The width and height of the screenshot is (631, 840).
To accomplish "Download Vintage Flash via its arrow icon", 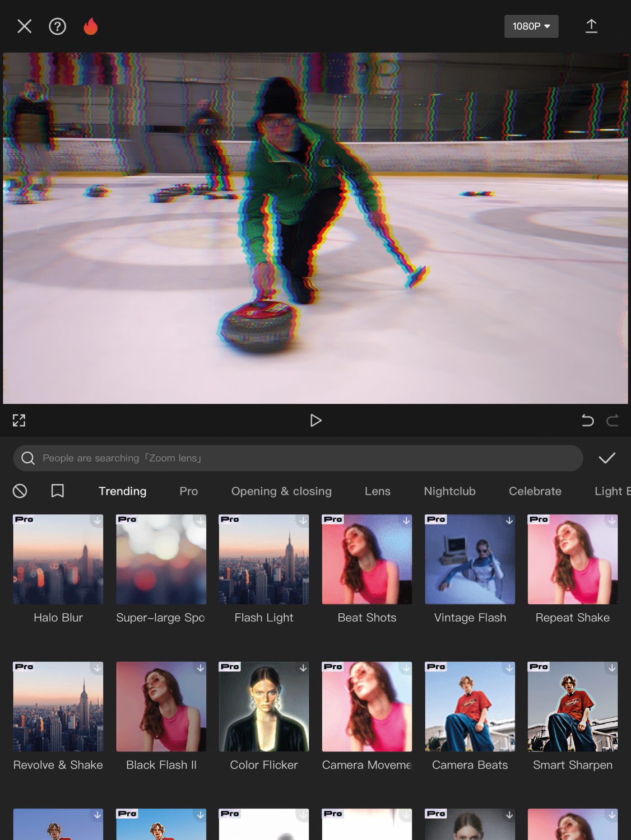I will [x=509, y=521].
